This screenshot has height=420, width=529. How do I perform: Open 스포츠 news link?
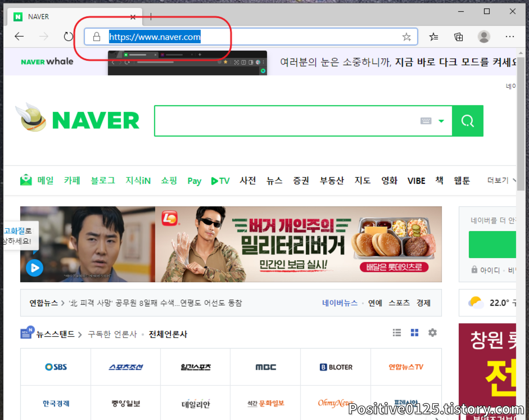pyautogui.click(x=399, y=303)
